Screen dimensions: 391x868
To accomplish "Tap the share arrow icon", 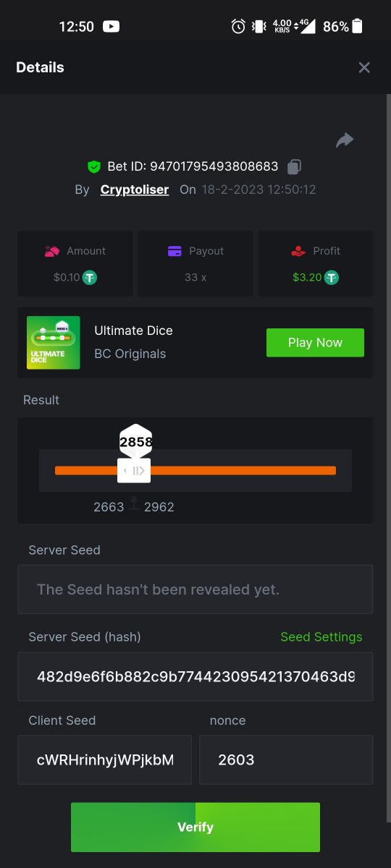I will coord(345,140).
